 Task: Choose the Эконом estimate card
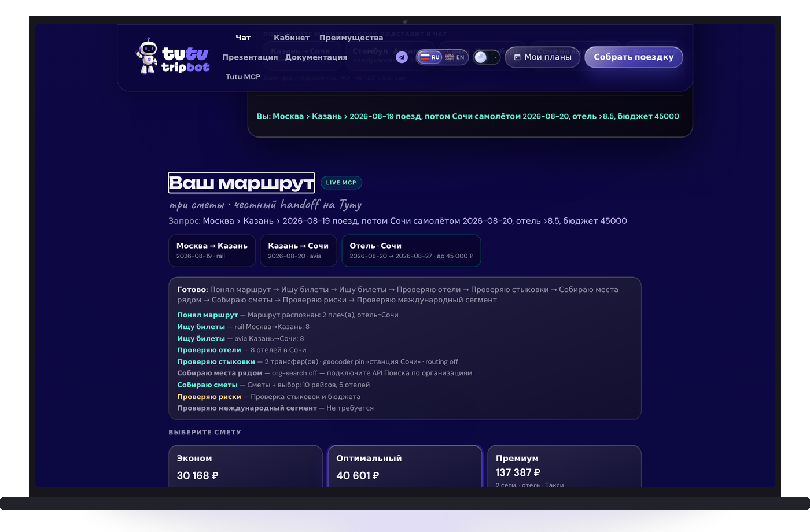coord(245,466)
